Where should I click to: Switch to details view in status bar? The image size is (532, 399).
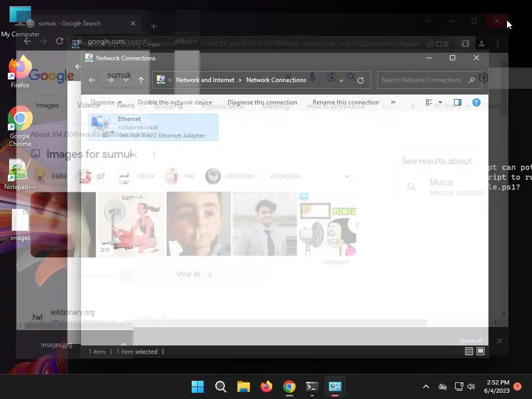[x=469, y=352]
